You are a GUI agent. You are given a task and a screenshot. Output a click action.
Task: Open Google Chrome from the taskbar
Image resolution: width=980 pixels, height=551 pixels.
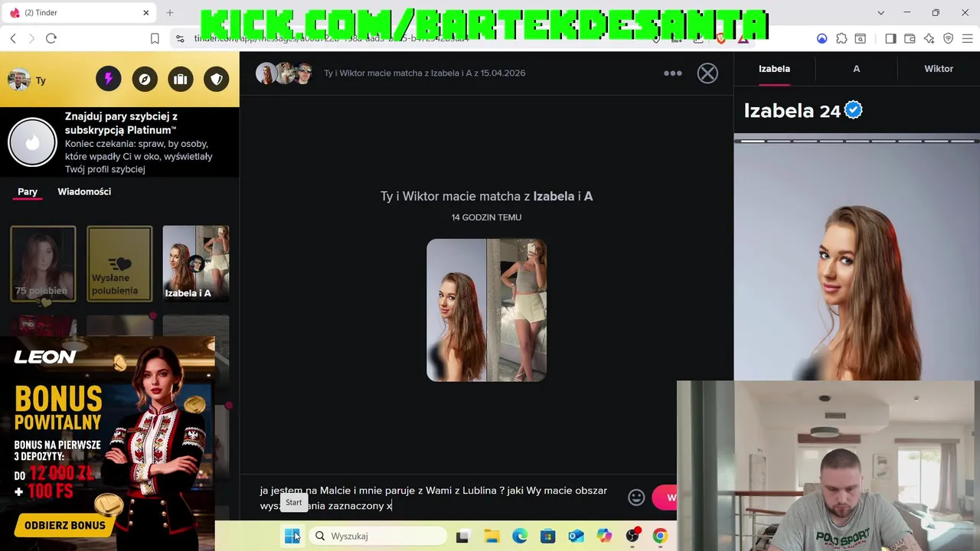660,536
